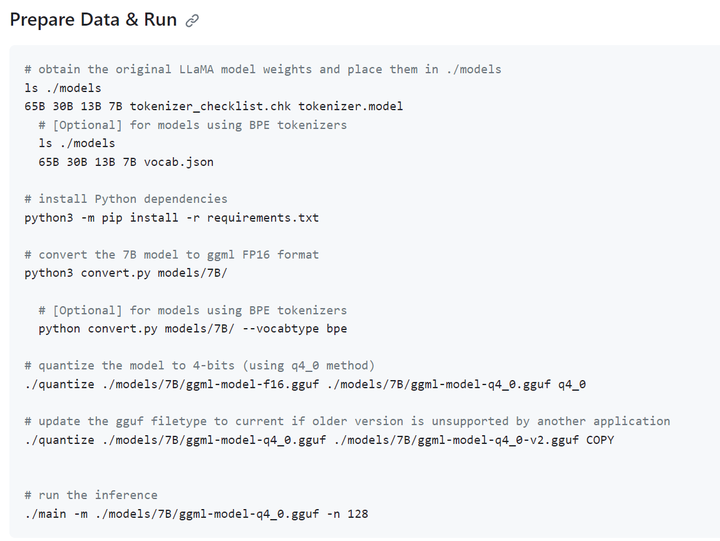Click the 'python3 convert.py models/7B/' line
Viewport: 720px width, 541px height.
tap(126, 273)
